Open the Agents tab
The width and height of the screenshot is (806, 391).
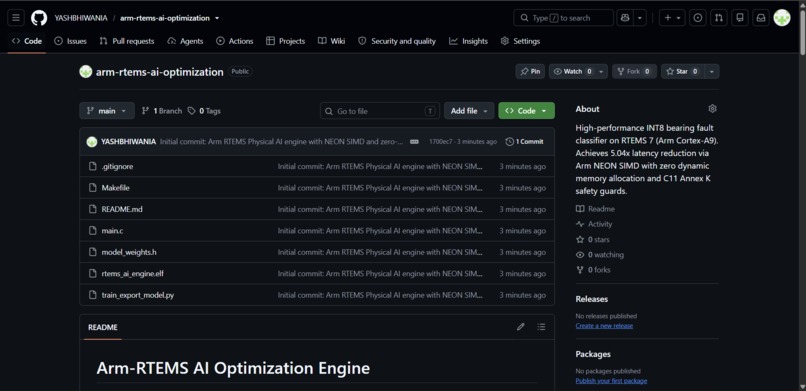pyautogui.click(x=185, y=41)
